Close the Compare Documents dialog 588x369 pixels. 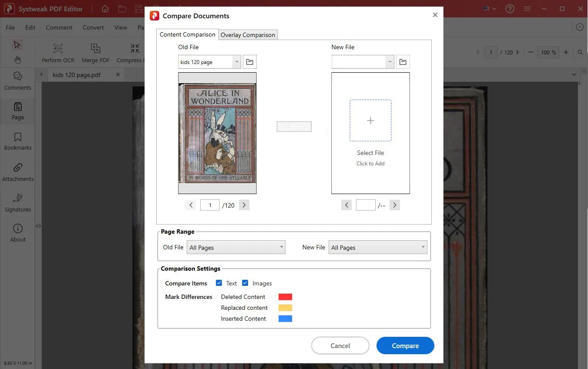[x=435, y=15]
